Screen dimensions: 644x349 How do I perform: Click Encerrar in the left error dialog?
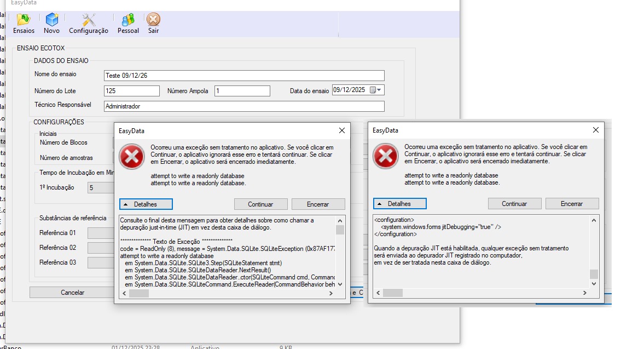click(x=318, y=204)
